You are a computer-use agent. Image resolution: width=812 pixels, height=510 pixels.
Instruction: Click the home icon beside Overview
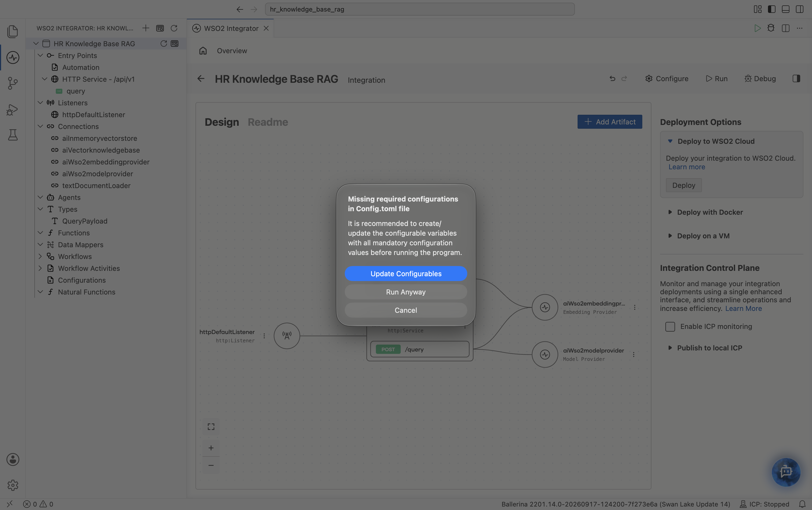pos(203,51)
